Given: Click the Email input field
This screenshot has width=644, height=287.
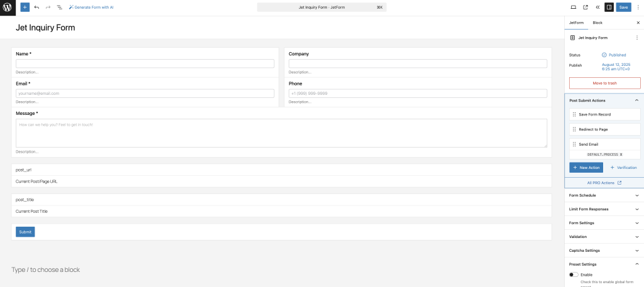Looking at the screenshot, I should point(145,94).
